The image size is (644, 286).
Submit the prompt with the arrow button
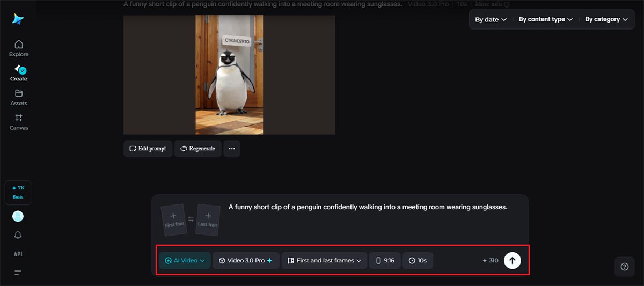point(512,260)
